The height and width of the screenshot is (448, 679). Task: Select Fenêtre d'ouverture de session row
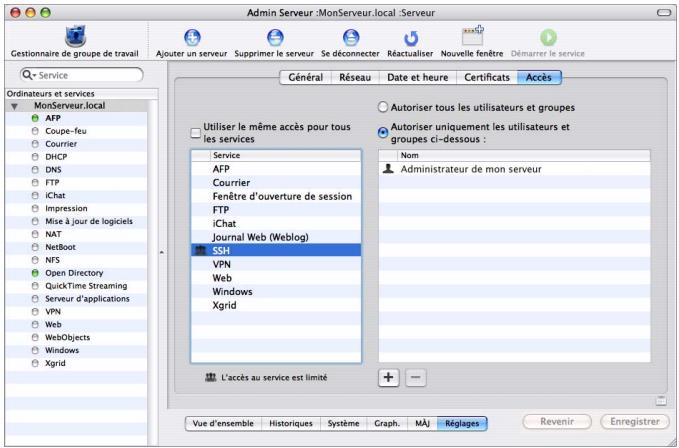(276, 197)
